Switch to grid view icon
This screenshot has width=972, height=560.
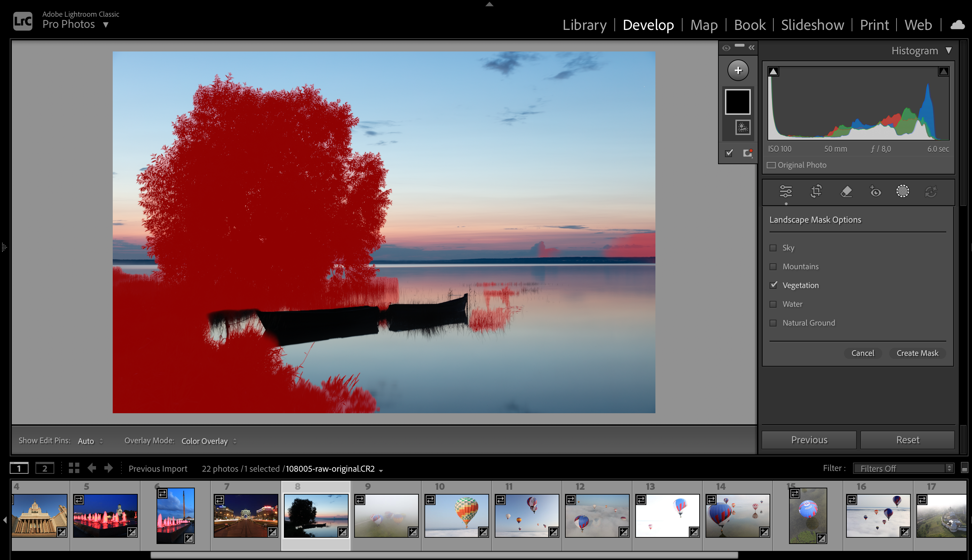pos(74,468)
